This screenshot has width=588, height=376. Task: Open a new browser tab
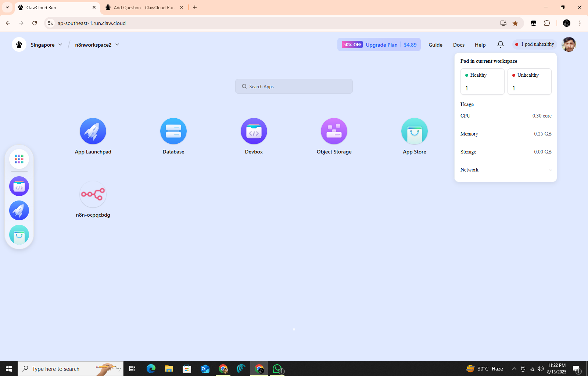click(x=195, y=7)
